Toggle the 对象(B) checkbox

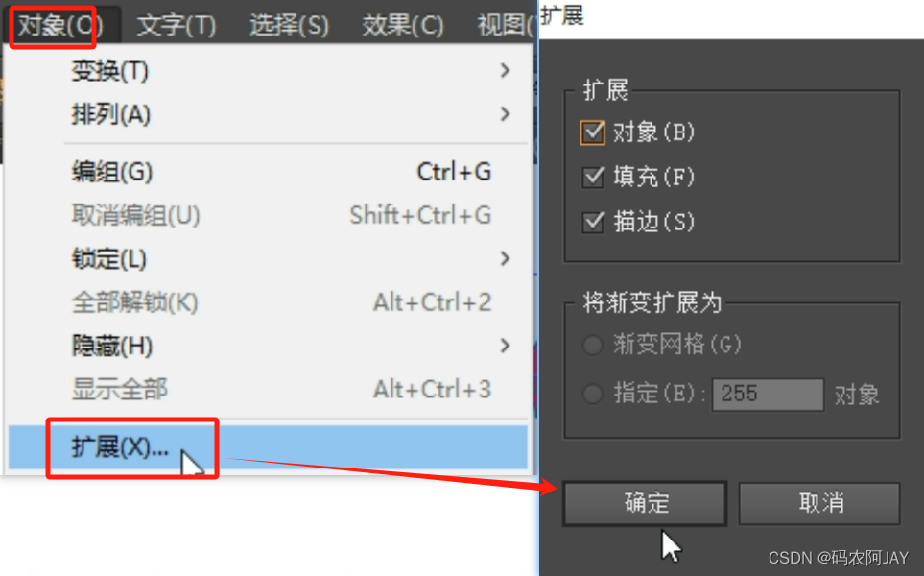(x=592, y=132)
